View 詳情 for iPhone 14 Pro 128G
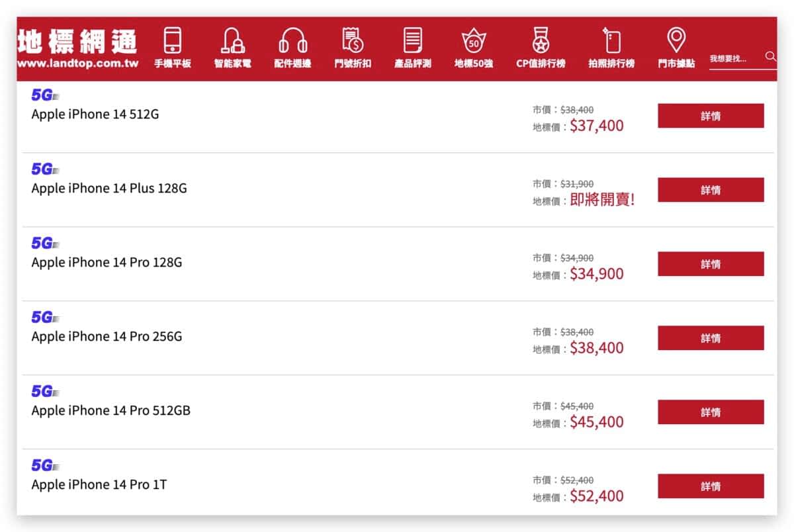 pos(711,264)
